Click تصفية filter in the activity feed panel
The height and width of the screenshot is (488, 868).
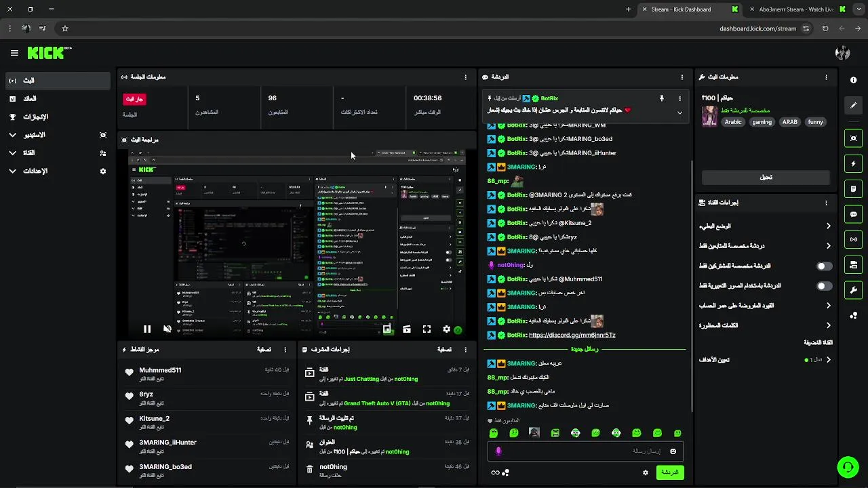pyautogui.click(x=264, y=350)
